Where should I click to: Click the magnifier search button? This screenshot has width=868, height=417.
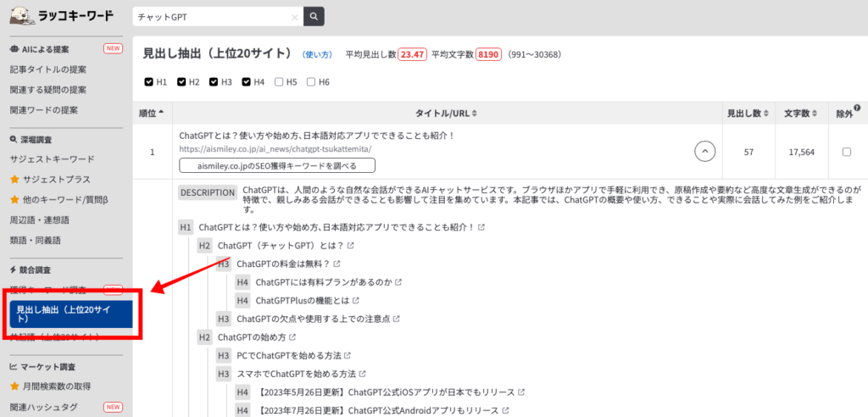point(314,17)
